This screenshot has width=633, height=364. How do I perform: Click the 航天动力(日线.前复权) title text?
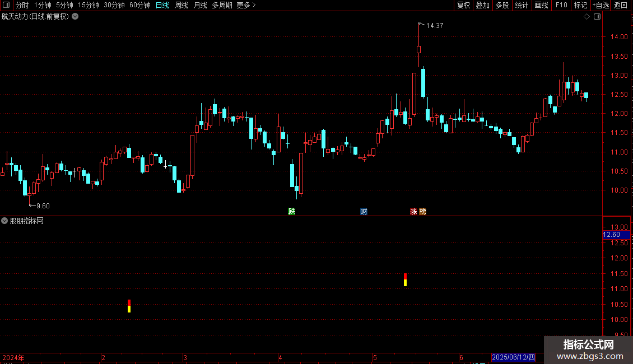[x=35, y=17]
